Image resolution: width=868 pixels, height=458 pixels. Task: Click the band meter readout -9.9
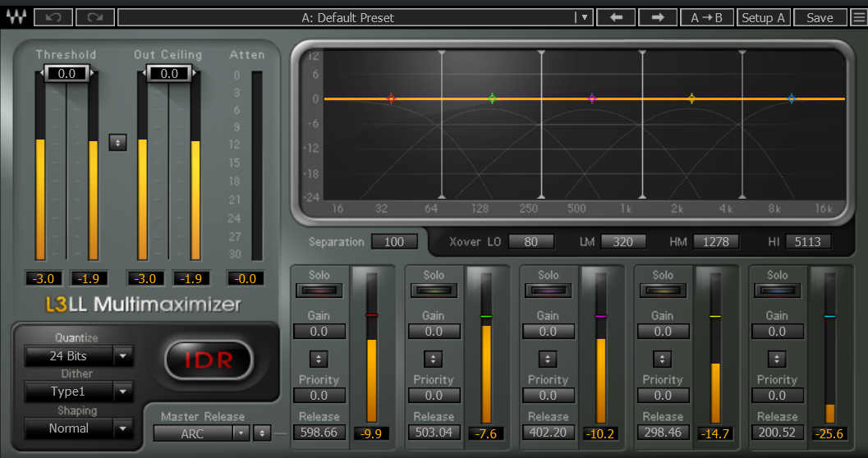click(371, 433)
